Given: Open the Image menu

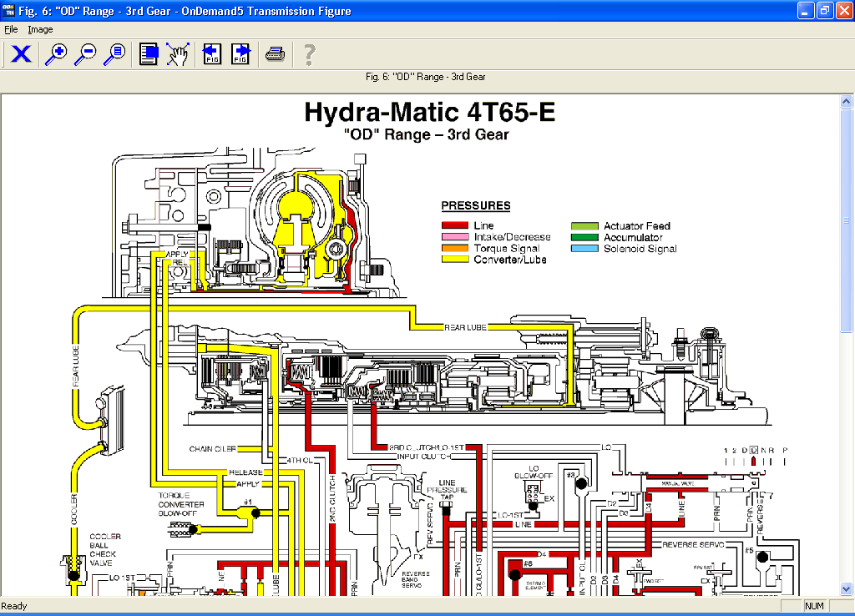Looking at the screenshot, I should click(40, 29).
